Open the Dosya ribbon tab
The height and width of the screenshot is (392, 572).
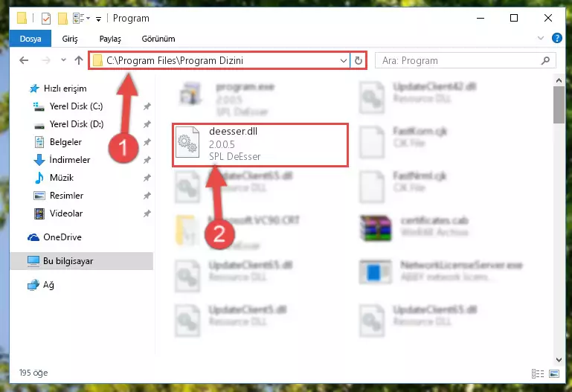pos(30,39)
